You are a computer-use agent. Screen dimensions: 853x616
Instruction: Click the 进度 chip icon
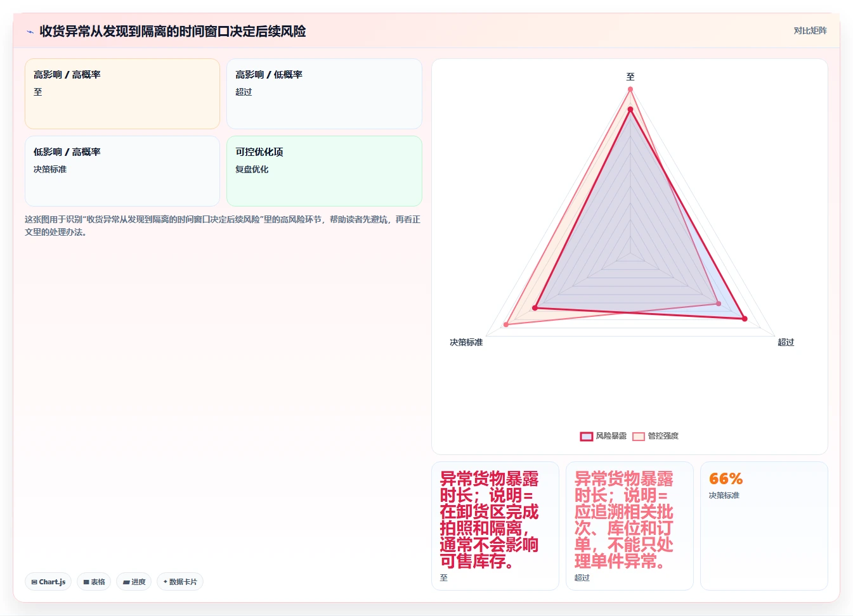(126, 582)
